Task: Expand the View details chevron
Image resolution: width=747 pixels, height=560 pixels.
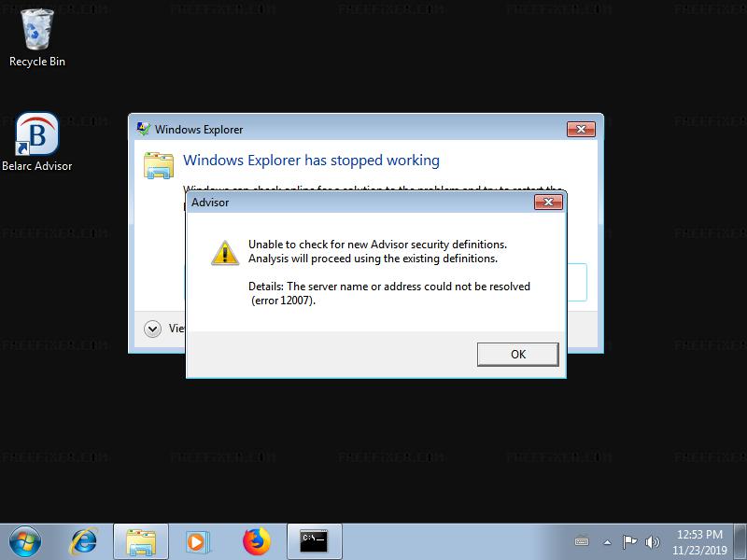Action: (x=152, y=329)
